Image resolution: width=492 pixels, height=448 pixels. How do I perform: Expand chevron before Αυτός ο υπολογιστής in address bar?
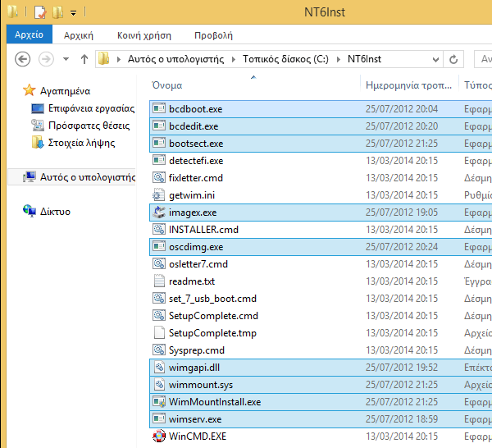(x=119, y=59)
